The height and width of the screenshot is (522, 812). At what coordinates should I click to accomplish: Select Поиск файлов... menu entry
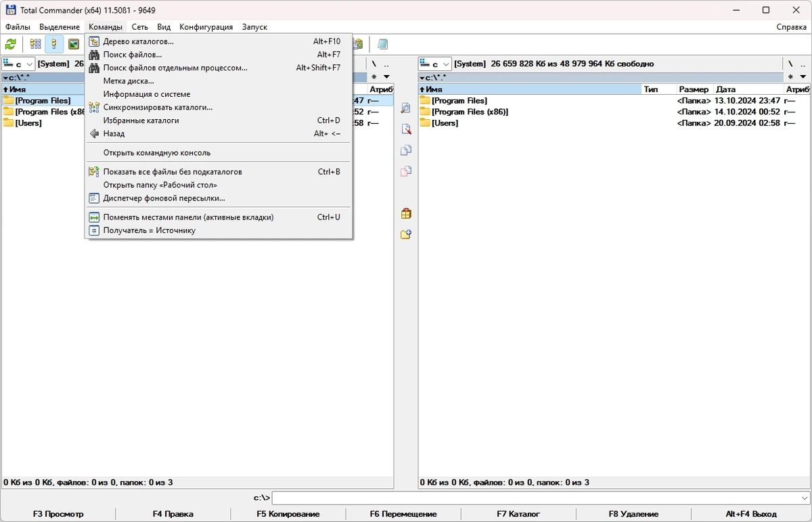[219, 55]
